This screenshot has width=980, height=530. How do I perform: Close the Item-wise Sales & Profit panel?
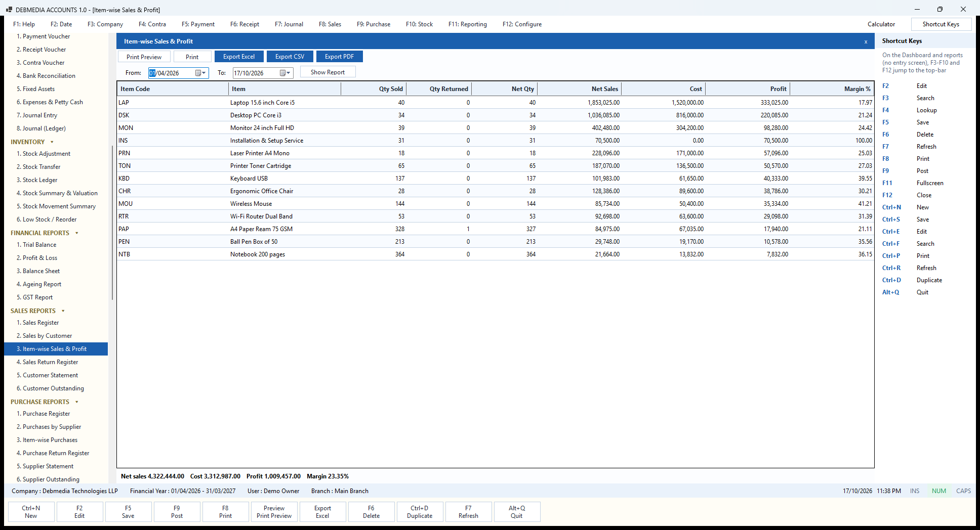point(866,41)
